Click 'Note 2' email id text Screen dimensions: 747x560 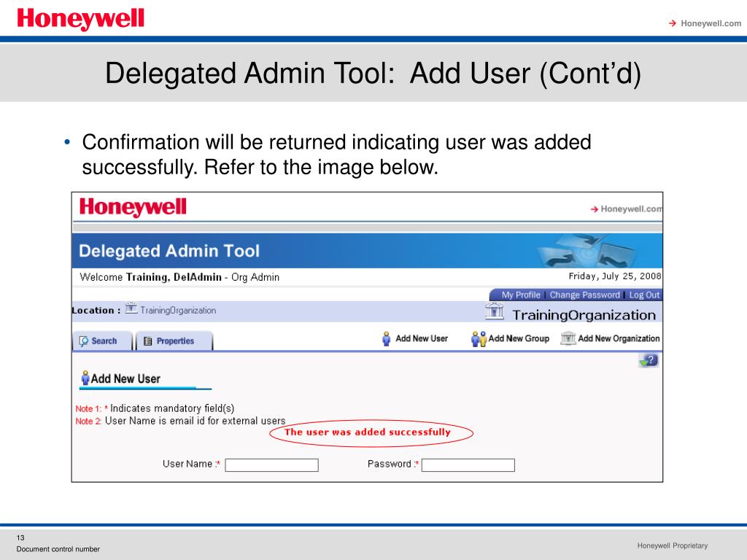tap(181, 421)
